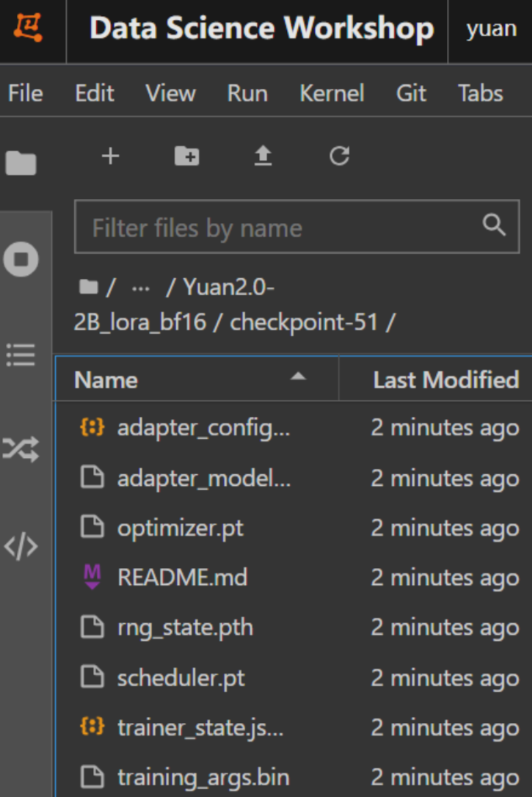This screenshot has width=532, height=797.
Task: Click the search magnifier in filter box
Action: (x=494, y=225)
